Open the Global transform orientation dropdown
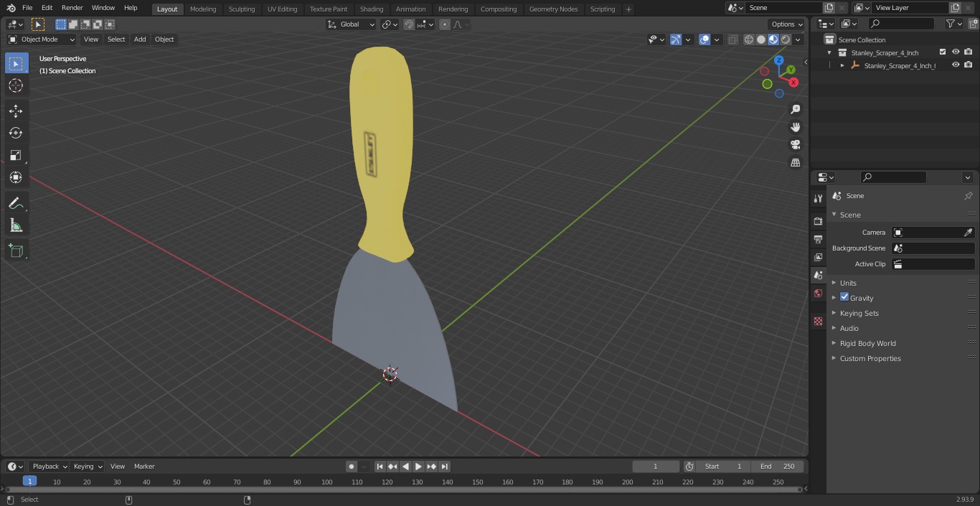The image size is (980, 506). (352, 24)
